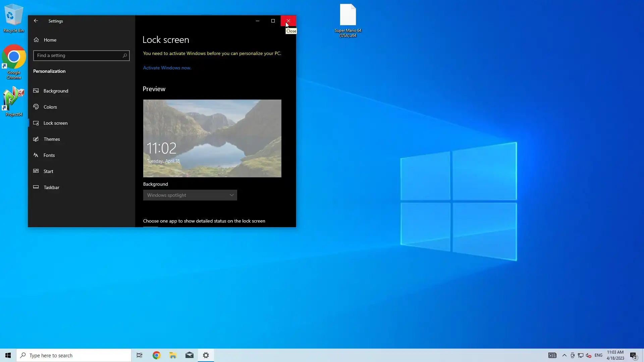Click the lock screen preview image
The width and height of the screenshot is (644, 362).
[x=212, y=138]
